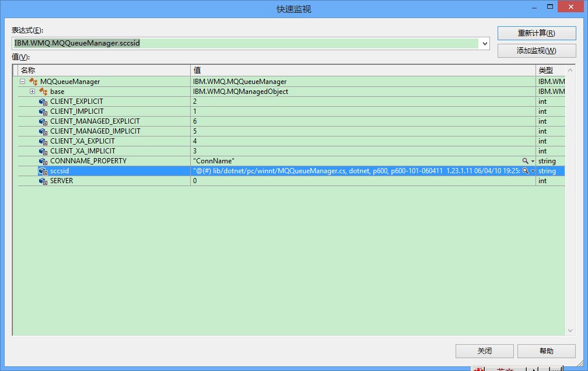The width and height of the screenshot is (588, 371).
Task: Click the MQQueueManager class icon
Action: click(x=33, y=82)
